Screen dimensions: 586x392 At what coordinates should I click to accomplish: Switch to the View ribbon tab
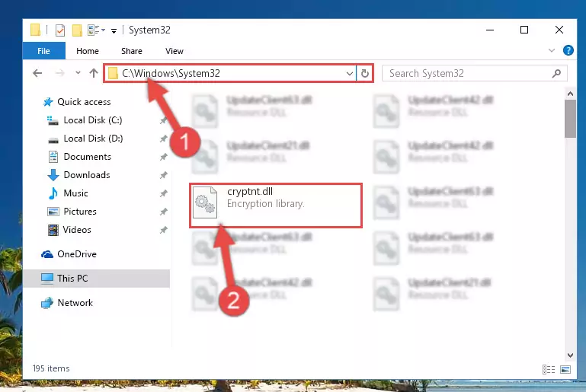tap(175, 51)
